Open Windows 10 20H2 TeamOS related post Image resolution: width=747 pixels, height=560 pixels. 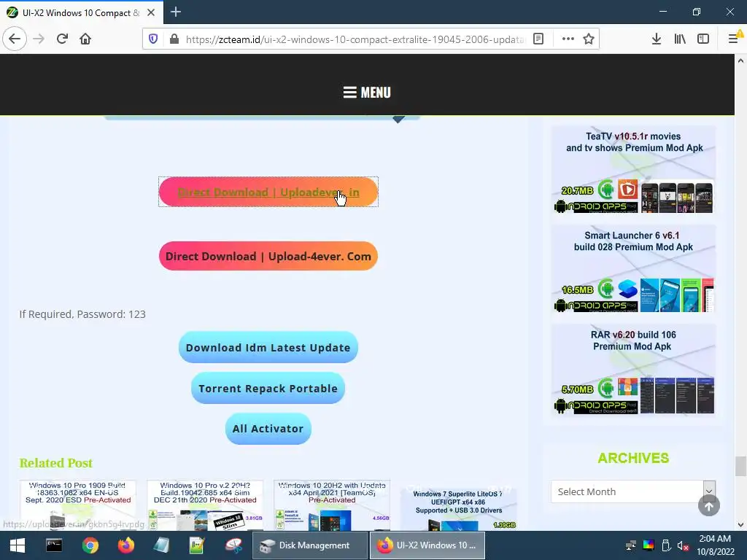coord(332,505)
